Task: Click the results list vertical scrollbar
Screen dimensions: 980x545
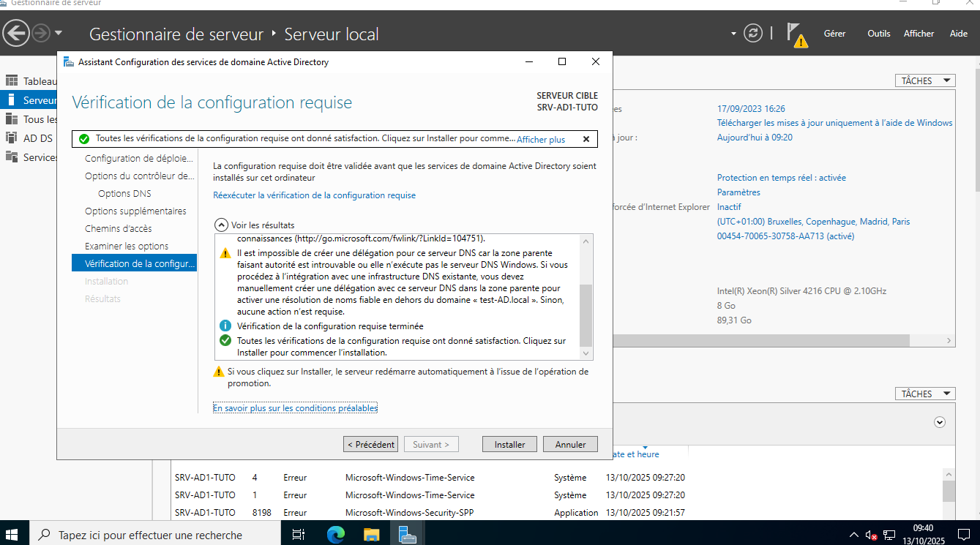Action: coord(585,315)
